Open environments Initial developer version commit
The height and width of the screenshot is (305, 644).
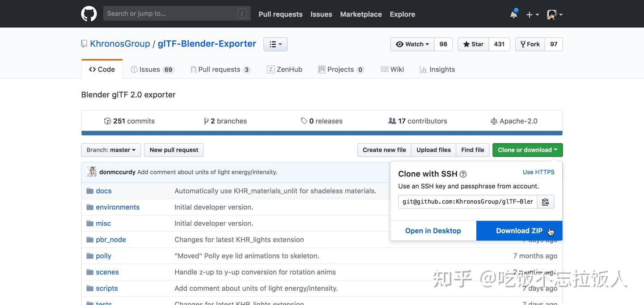point(214,207)
